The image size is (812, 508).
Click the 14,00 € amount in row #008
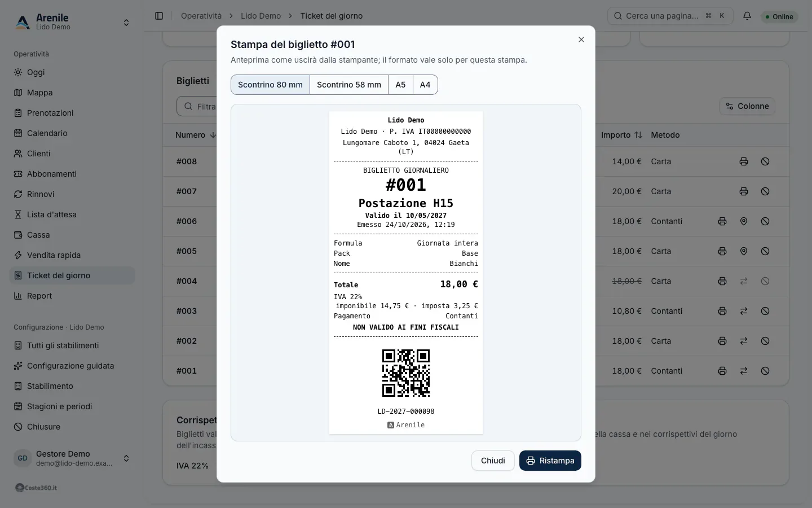point(626,161)
